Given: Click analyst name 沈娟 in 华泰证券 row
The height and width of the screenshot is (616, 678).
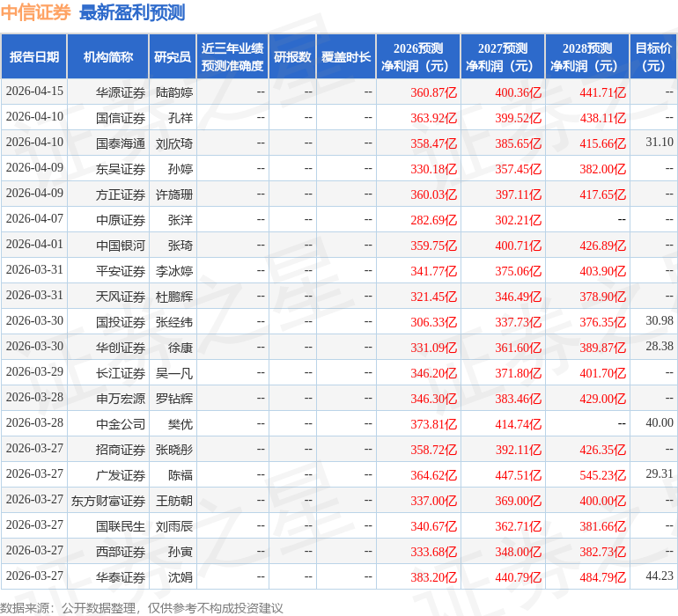Looking at the screenshot, I should [x=180, y=576].
